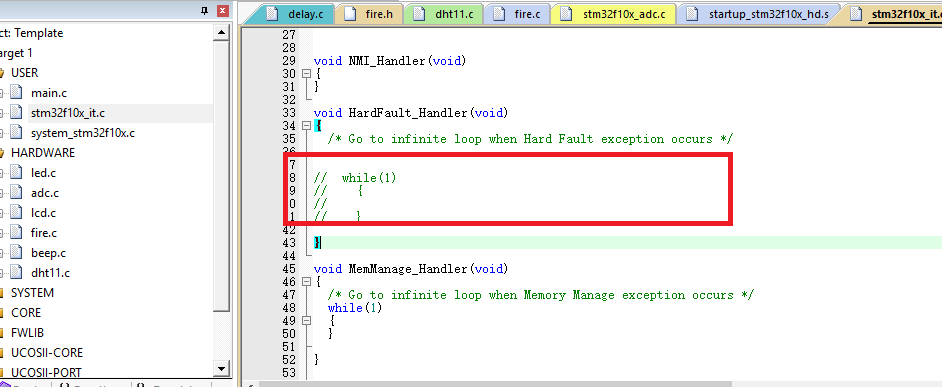Screen dimensions: 942x387
Task: Select the Target 1 tree node
Action: tap(16, 53)
